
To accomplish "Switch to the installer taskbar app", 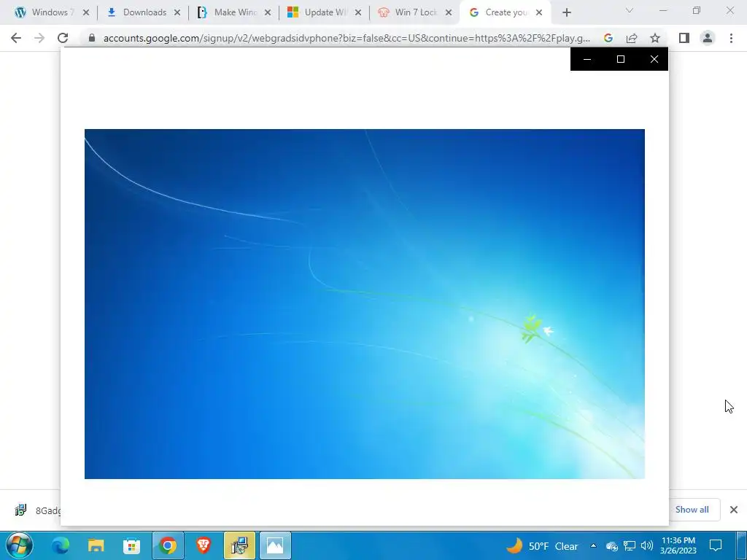I will pos(239,545).
